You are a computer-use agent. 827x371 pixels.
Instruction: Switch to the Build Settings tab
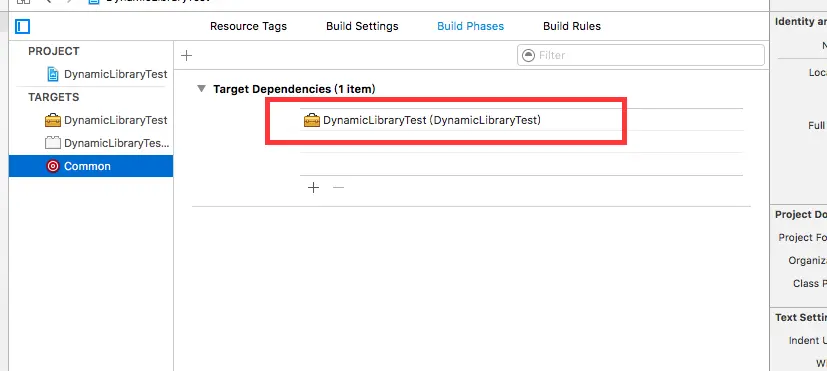click(362, 26)
